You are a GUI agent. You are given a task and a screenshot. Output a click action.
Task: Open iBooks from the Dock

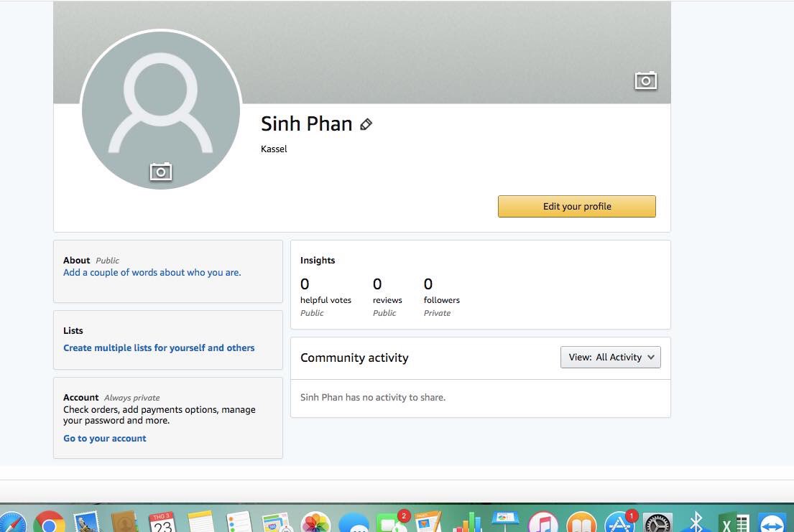tap(581, 523)
